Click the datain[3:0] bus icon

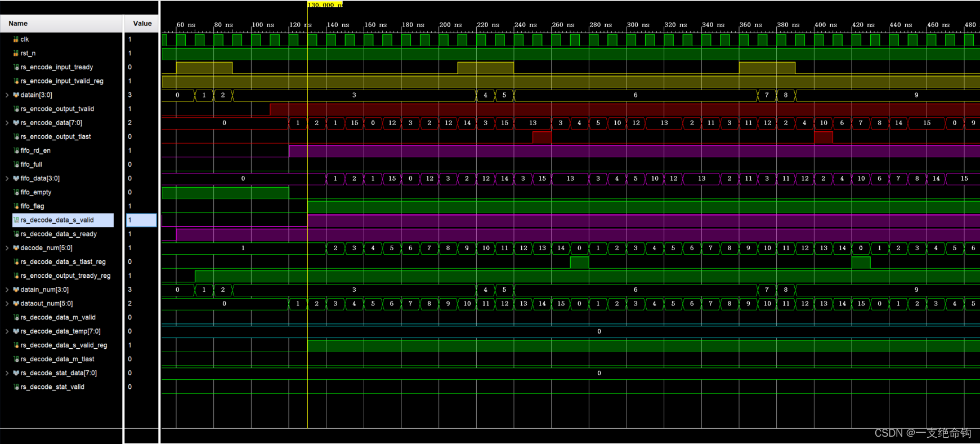[x=16, y=95]
